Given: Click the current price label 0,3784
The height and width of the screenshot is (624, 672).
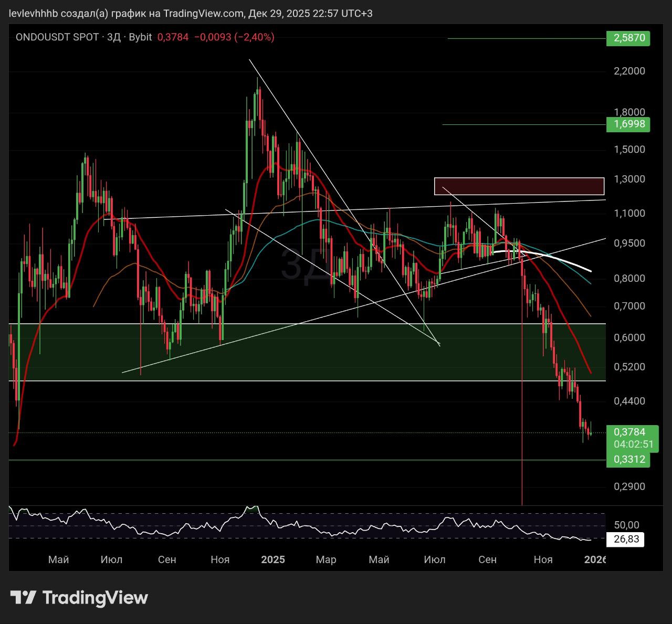Looking at the screenshot, I should coord(629,432).
